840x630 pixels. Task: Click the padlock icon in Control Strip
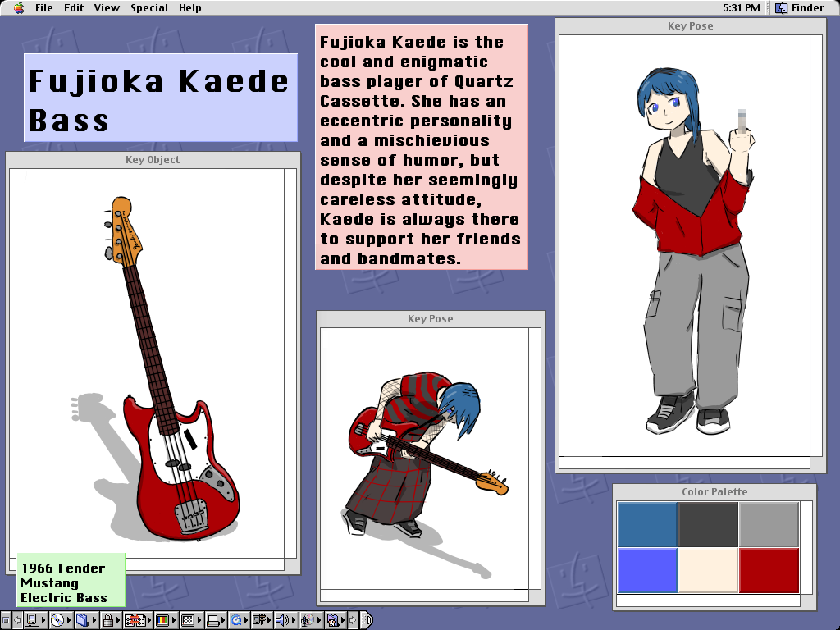[x=107, y=620]
